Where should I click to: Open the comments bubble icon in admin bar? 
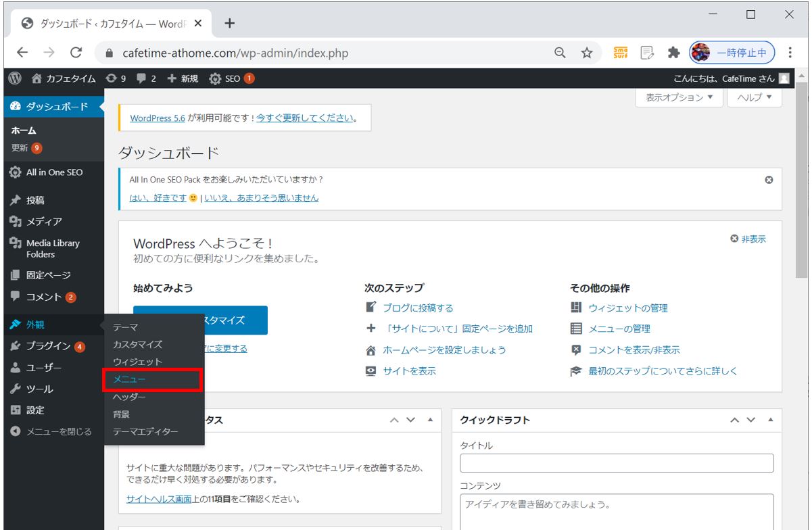point(141,78)
